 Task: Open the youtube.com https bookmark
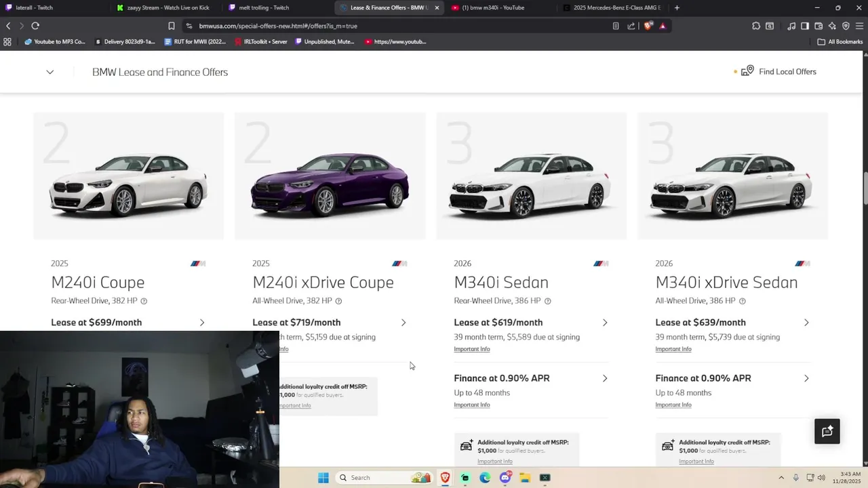tap(395, 41)
